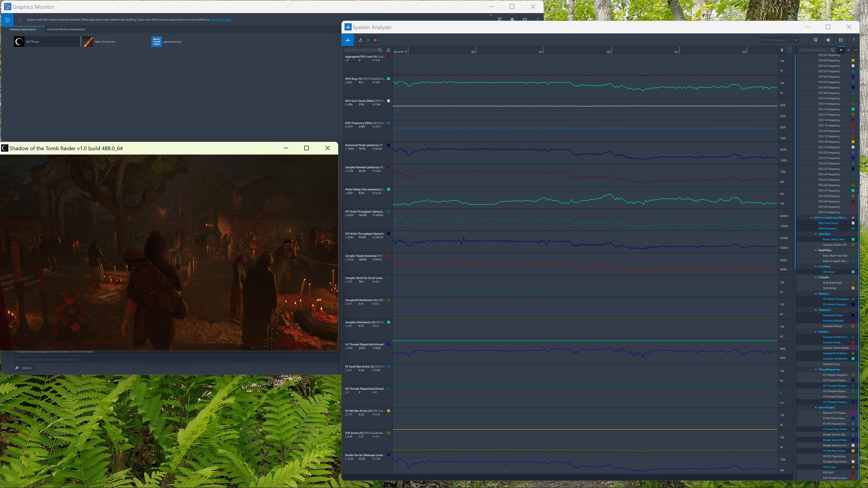The height and width of the screenshot is (488, 868).
Task: Open System Analyzer settings gear
Action: tap(828, 40)
